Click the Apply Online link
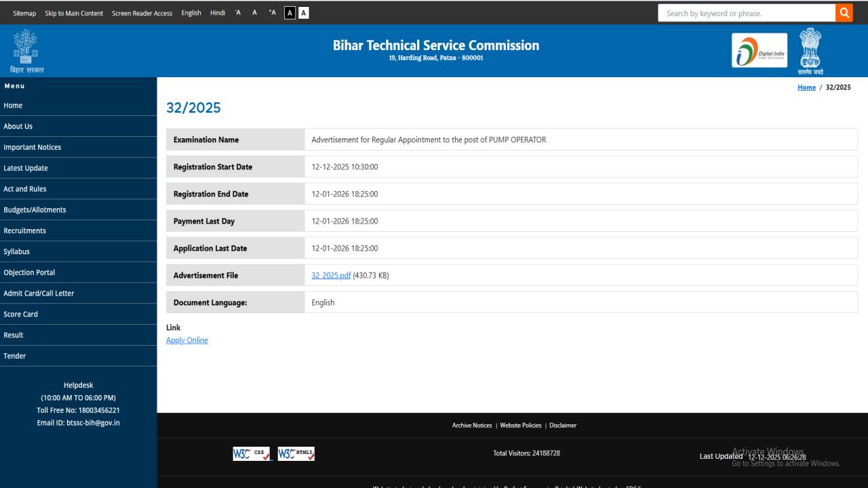This screenshot has width=868, height=488. click(186, 340)
